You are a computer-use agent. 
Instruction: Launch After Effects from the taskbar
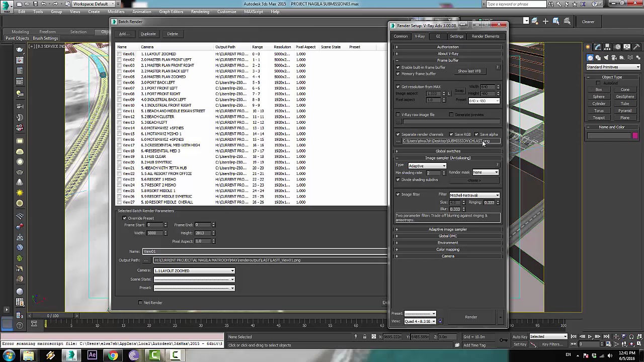(92, 356)
